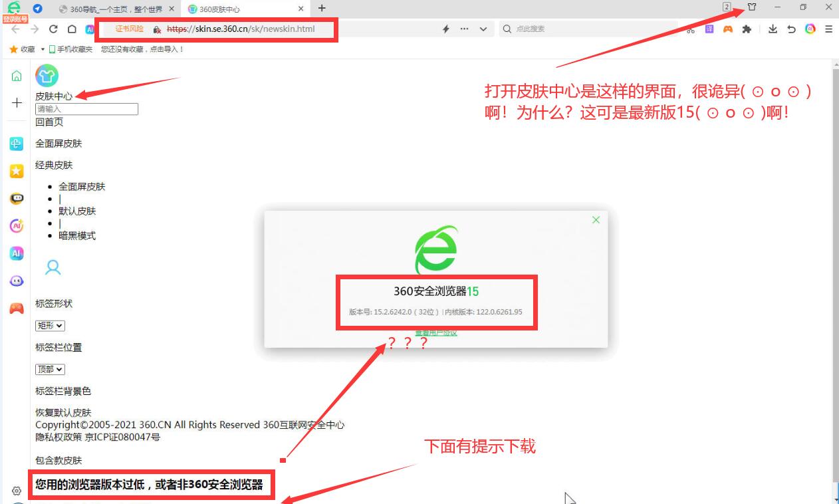Click the 360 browser logo with login badge

[x=14, y=11]
